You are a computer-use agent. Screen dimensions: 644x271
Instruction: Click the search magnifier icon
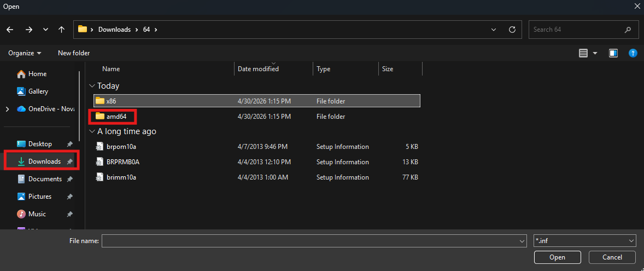tap(628, 30)
